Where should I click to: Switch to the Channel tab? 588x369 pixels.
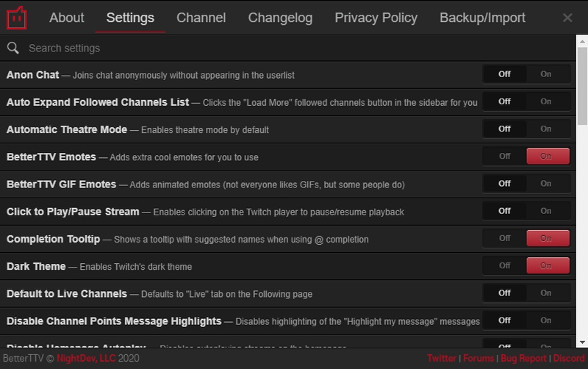pyautogui.click(x=201, y=18)
